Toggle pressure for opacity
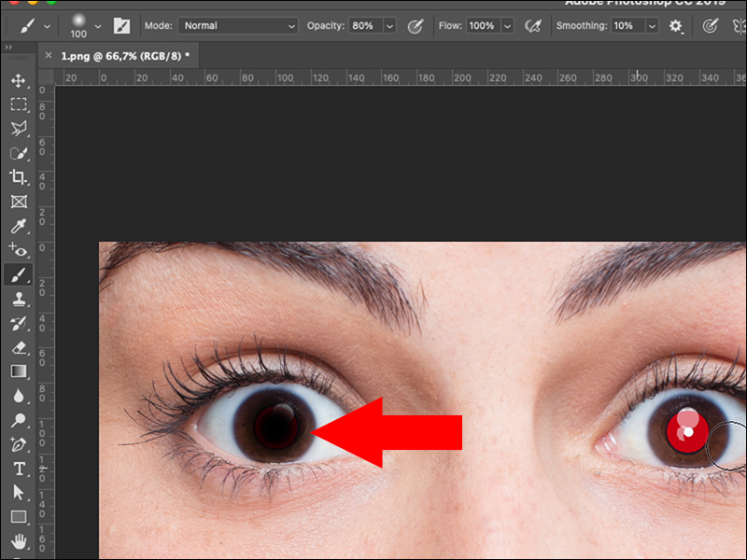Image resolution: width=747 pixels, height=560 pixels. [x=416, y=26]
